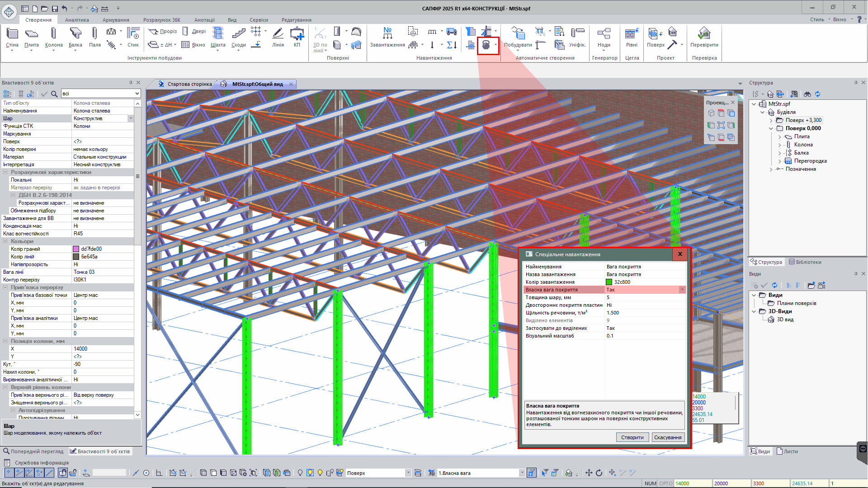The image size is (868, 488).
Task: Switch to the Аналітика ribbon tab
Action: coord(77,19)
